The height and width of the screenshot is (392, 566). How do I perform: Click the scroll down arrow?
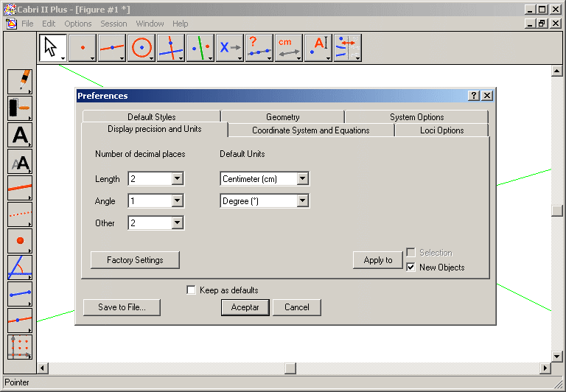click(557, 357)
